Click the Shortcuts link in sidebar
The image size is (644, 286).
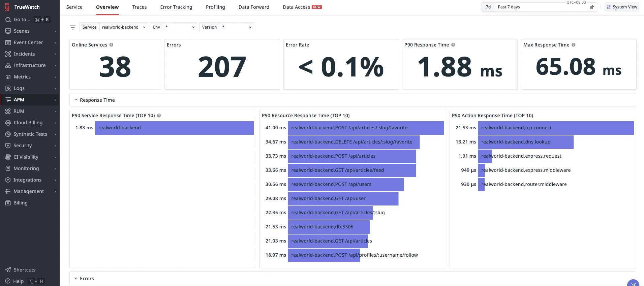25,270
